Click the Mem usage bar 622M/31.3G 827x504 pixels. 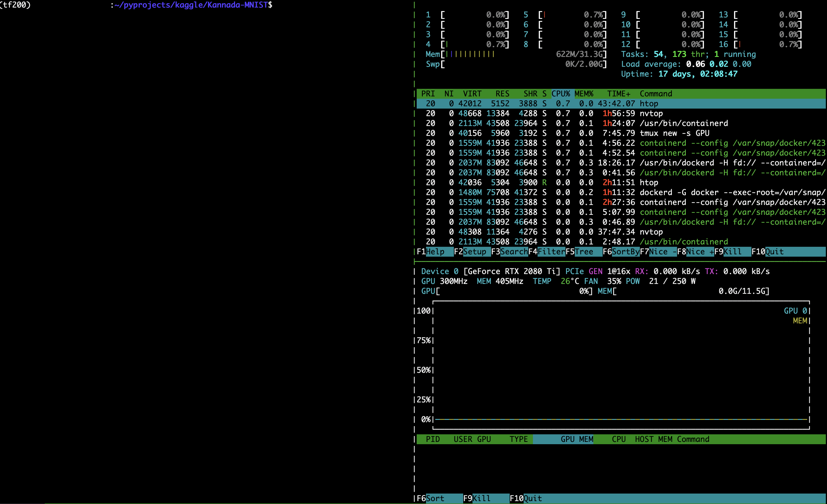(516, 54)
